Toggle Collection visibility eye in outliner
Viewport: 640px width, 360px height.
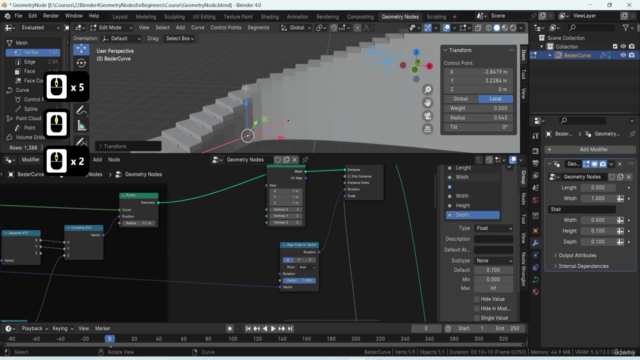click(x=623, y=47)
